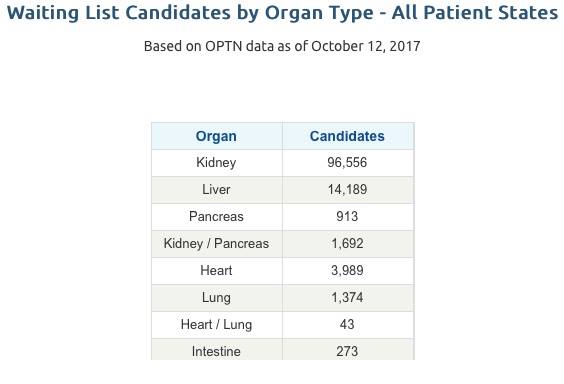Click the 43 heart/lung candidates value
564x384 pixels.
click(347, 324)
